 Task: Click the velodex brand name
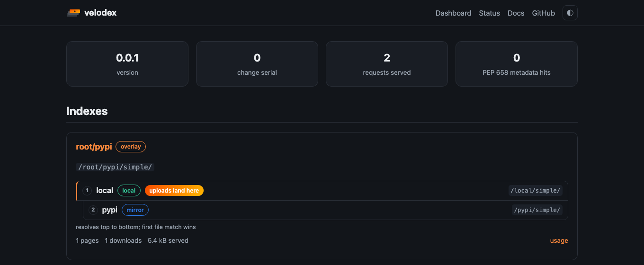(x=100, y=13)
